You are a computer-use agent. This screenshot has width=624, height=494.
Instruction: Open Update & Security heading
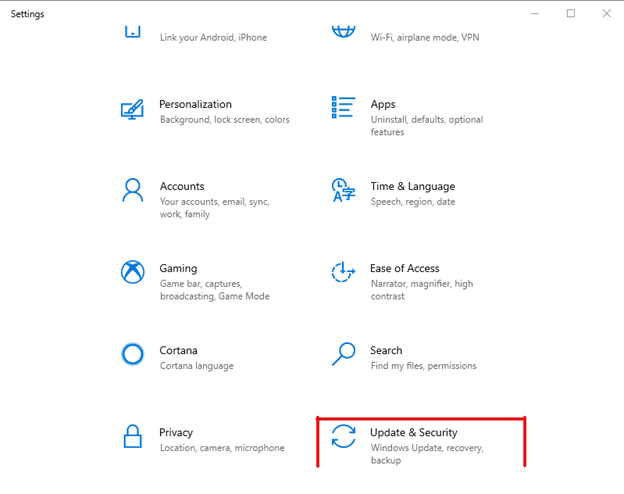(414, 433)
